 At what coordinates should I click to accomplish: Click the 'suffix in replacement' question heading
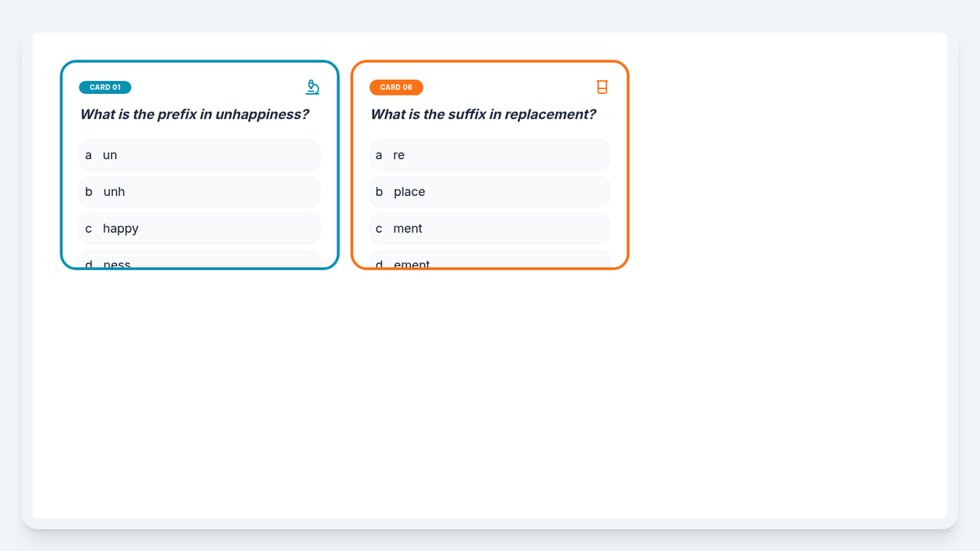tap(483, 114)
